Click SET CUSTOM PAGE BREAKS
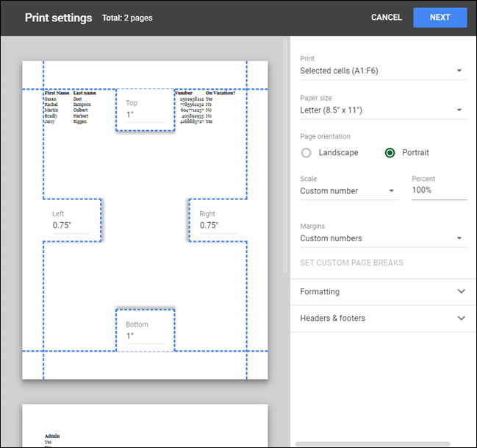 point(351,263)
